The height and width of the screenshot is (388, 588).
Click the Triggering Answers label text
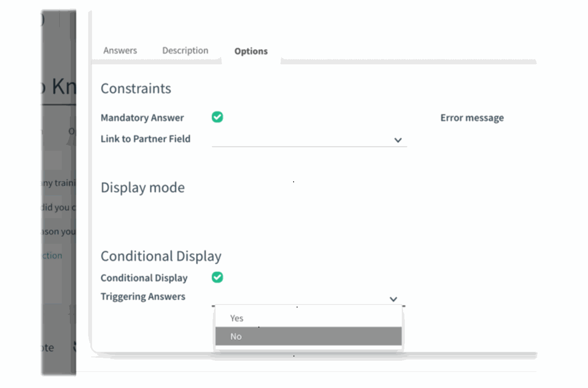pyautogui.click(x=143, y=297)
